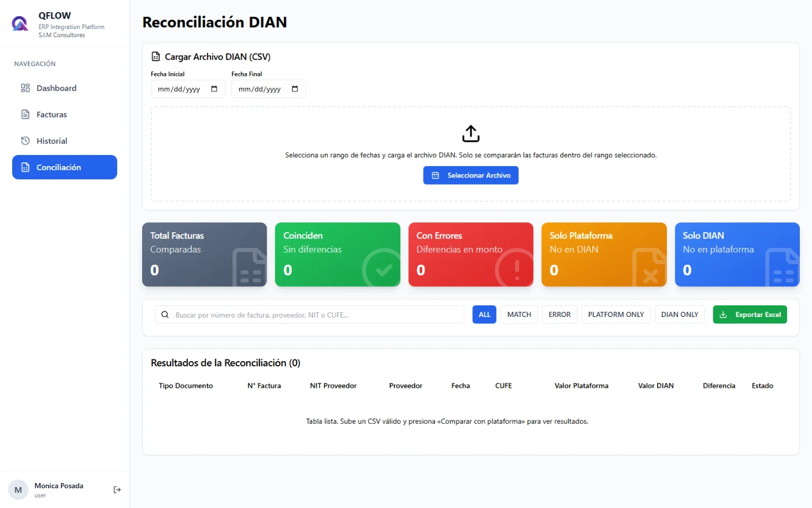Select the Conciliación navigation item
The image size is (812, 508).
[x=64, y=167]
